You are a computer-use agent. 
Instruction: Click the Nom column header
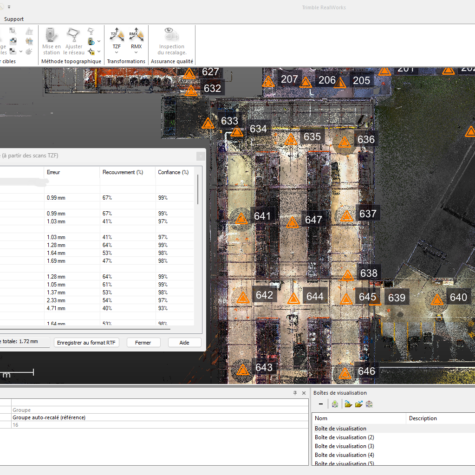point(359,418)
